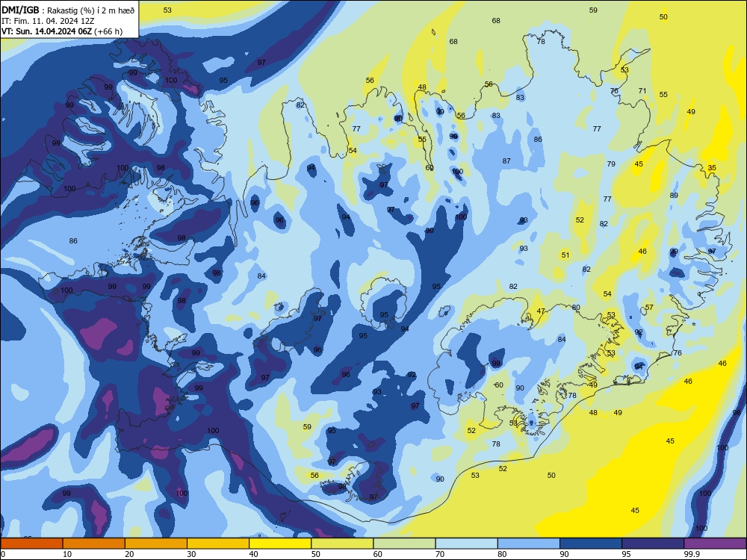747x560 pixels.
Task: Click the title text 'DMI/IGB : Rakastig (%) í 2 m hæð'
Action: [68, 10]
